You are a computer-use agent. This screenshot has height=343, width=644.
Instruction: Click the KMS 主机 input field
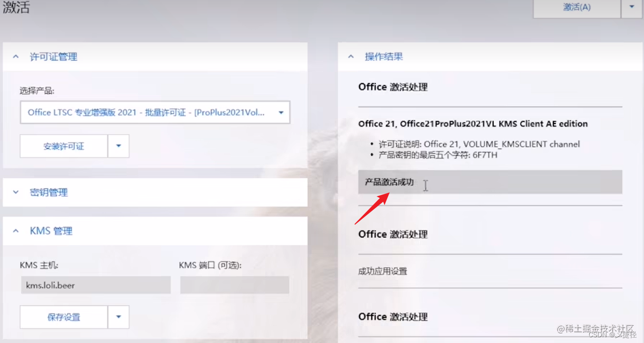tap(95, 285)
